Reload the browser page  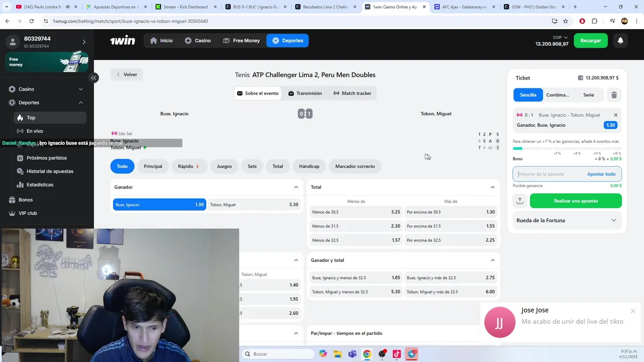coord(31,21)
